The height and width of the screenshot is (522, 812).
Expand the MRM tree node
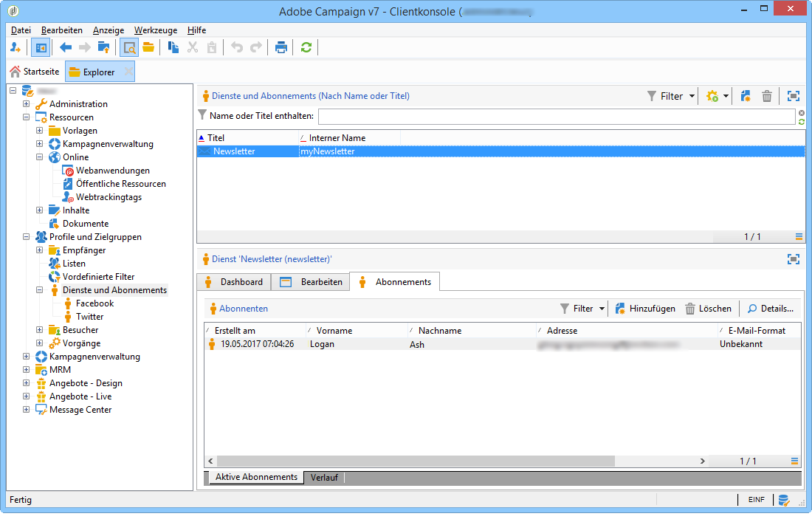[x=26, y=370]
